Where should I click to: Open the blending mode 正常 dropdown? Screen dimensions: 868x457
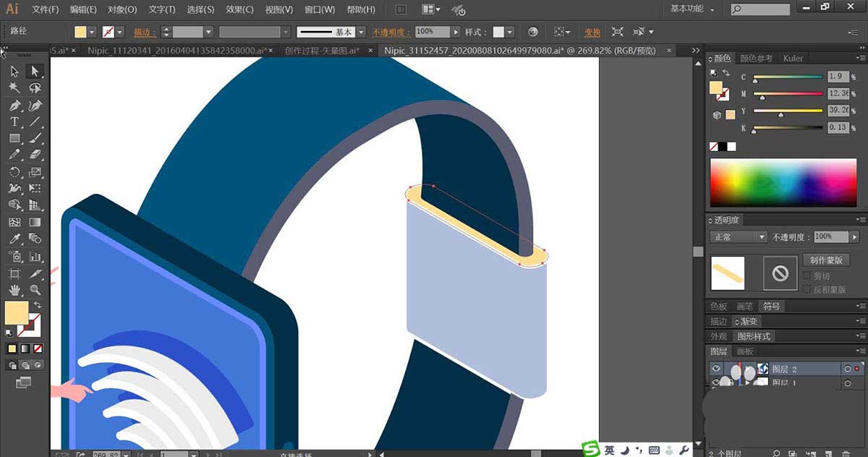[x=739, y=237]
